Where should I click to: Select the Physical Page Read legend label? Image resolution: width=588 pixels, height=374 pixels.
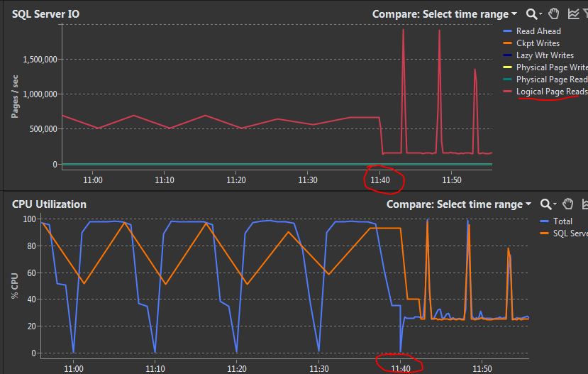click(552, 79)
